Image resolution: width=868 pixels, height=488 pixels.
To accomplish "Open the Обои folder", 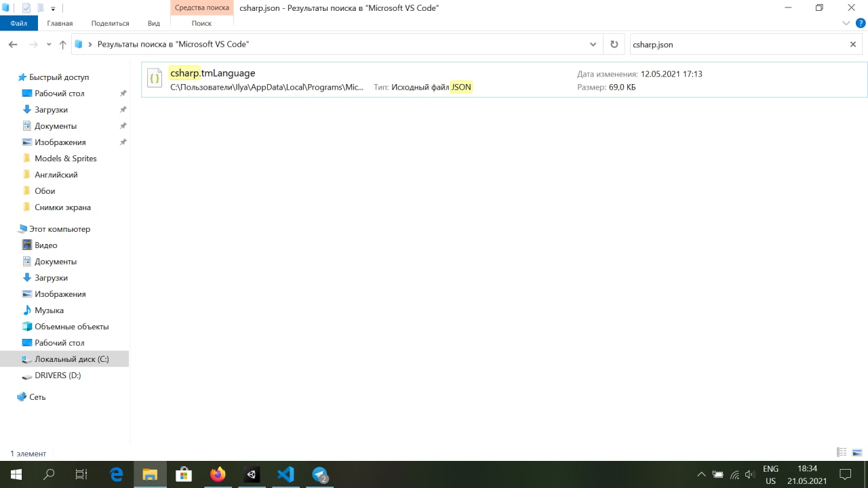I will pyautogui.click(x=45, y=191).
